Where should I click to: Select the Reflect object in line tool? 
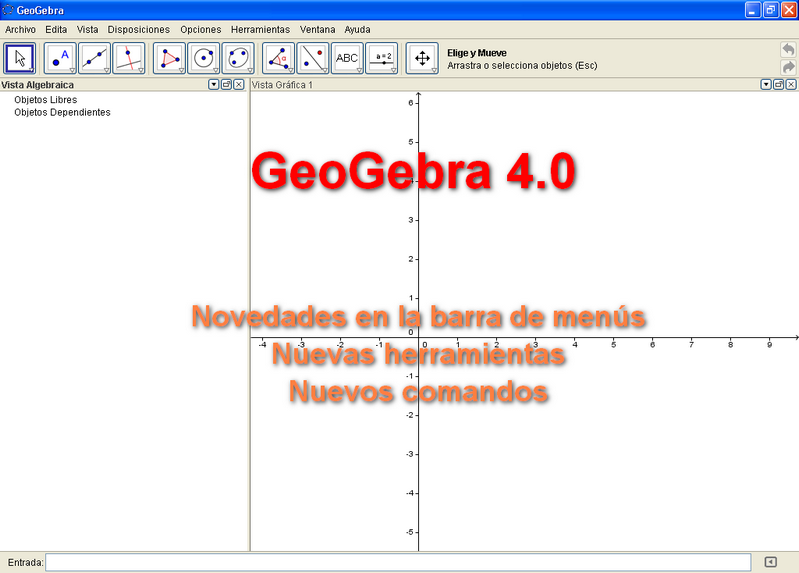313,59
